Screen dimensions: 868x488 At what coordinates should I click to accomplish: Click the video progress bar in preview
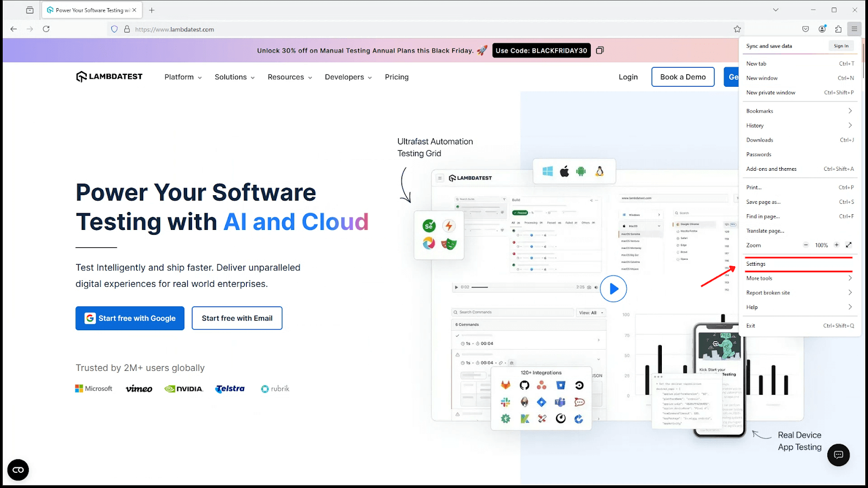click(524, 287)
